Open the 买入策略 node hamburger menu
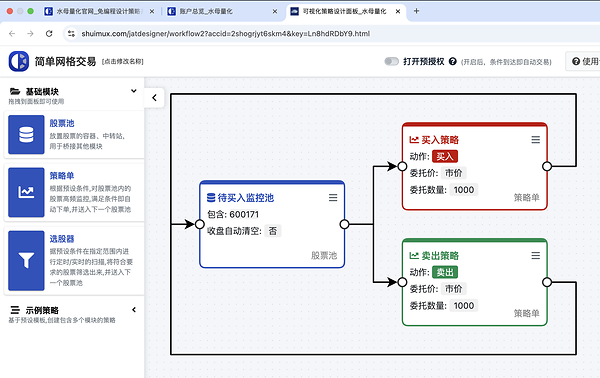600x378 pixels. 536,140
